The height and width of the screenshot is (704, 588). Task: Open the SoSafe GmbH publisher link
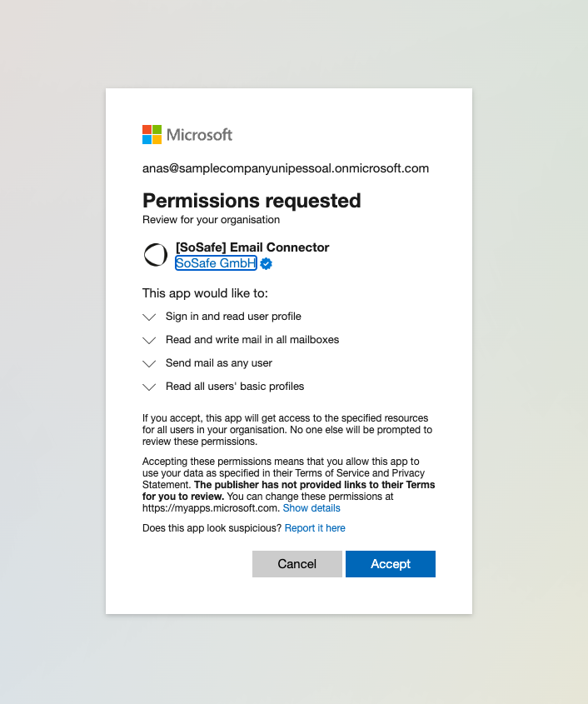pos(215,263)
